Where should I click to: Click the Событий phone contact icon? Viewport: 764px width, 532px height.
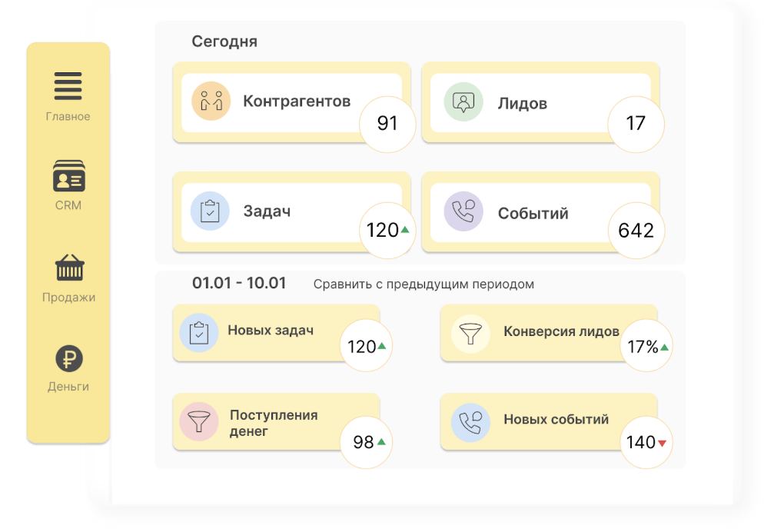(463, 211)
